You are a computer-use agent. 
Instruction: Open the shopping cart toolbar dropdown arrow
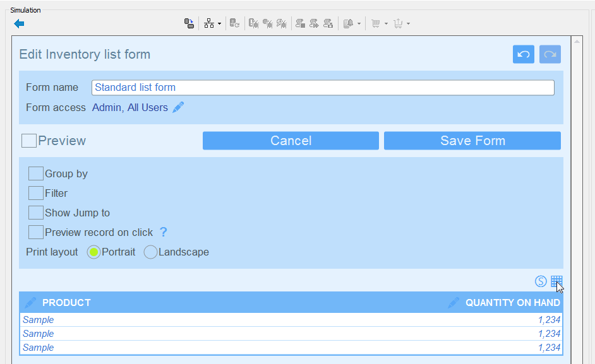pyautogui.click(x=385, y=24)
